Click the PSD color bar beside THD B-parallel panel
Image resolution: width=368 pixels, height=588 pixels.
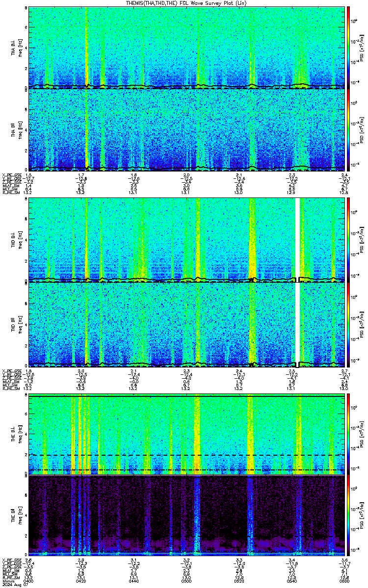[x=349, y=325]
